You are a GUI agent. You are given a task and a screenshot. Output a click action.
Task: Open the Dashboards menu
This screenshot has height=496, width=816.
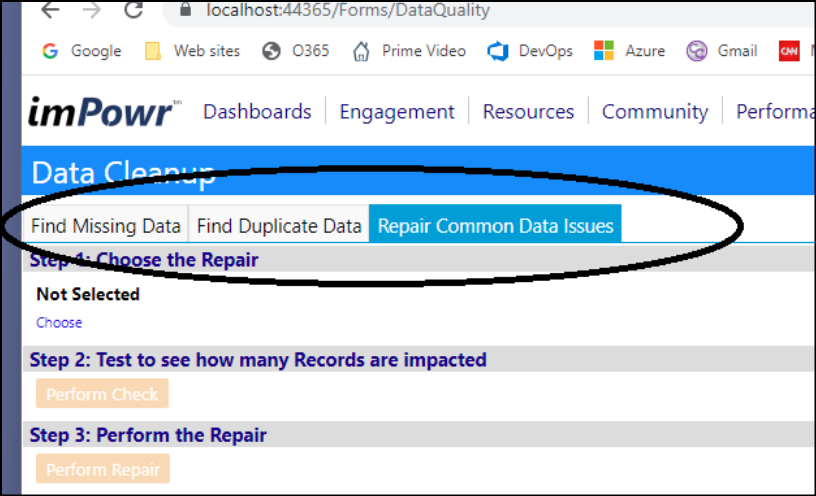[x=257, y=111]
